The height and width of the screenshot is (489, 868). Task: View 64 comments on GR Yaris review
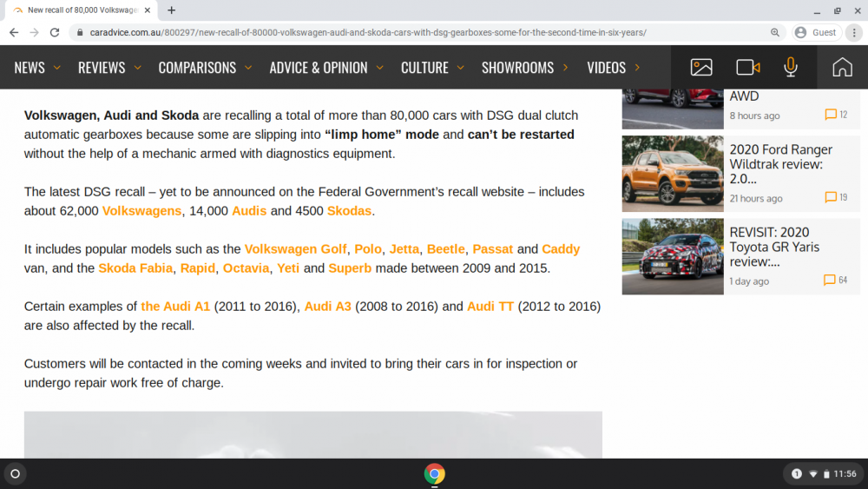point(835,281)
